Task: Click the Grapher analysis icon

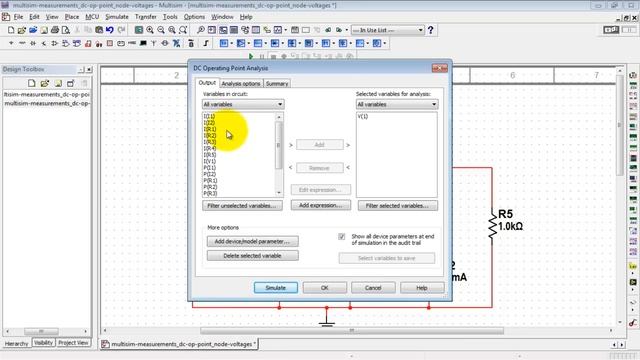Action: pos(278,30)
